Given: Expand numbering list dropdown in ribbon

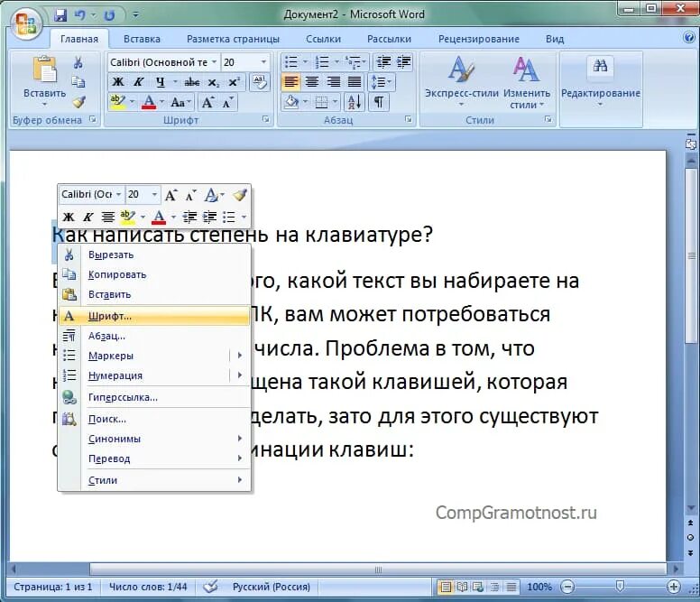Looking at the screenshot, I should (336, 61).
